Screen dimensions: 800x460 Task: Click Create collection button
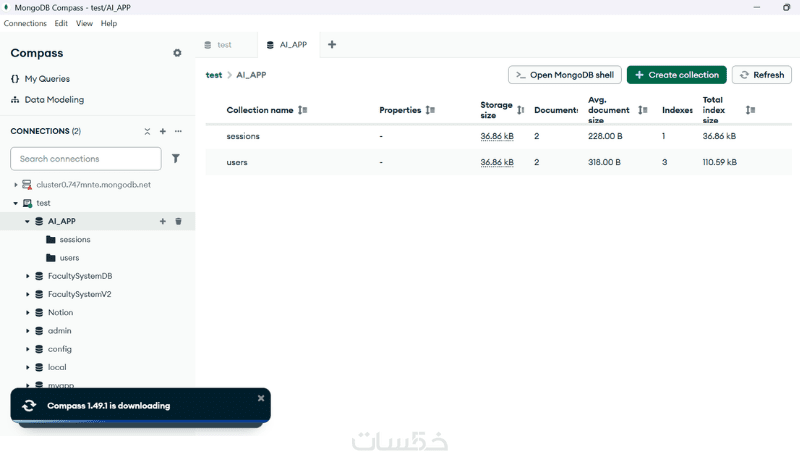677,75
